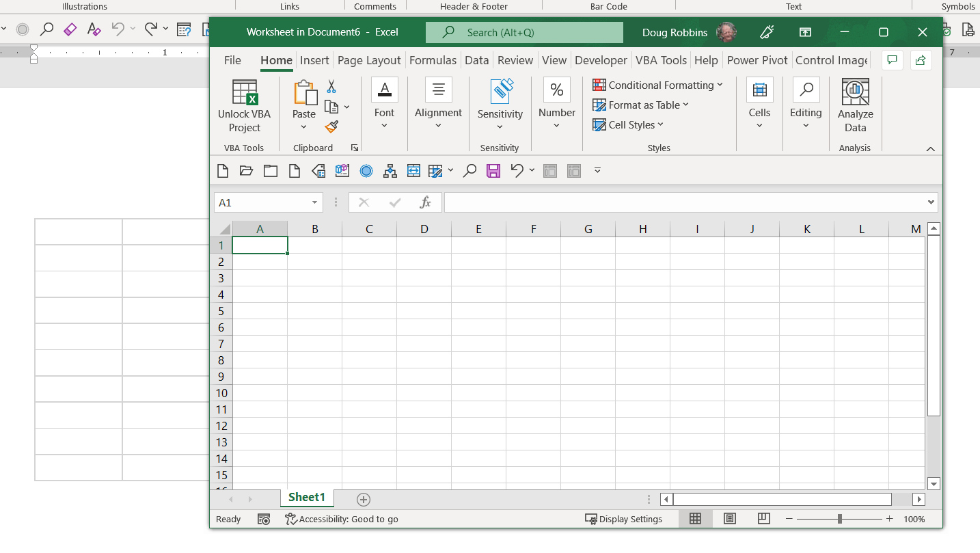Image resolution: width=980 pixels, height=553 pixels.
Task: Click the blue circle icon in quick toolbar
Action: (366, 171)
